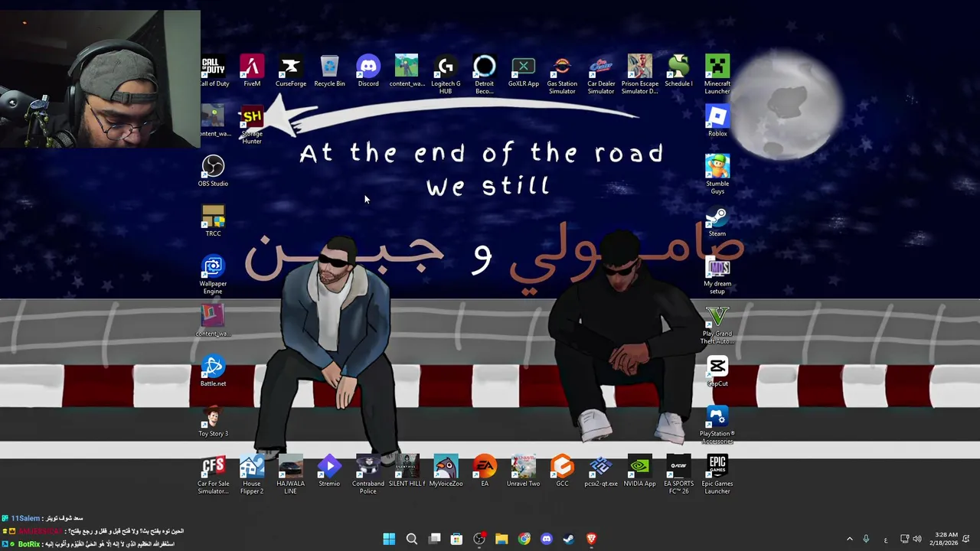The width and height of the screenshot is (980, 551).
Task: Open the Unravel Two shortcut
Action: [524, 471]
